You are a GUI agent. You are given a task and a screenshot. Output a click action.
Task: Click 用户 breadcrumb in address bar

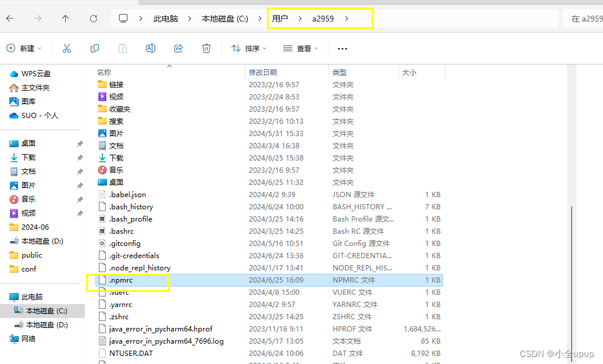point(280,19)
